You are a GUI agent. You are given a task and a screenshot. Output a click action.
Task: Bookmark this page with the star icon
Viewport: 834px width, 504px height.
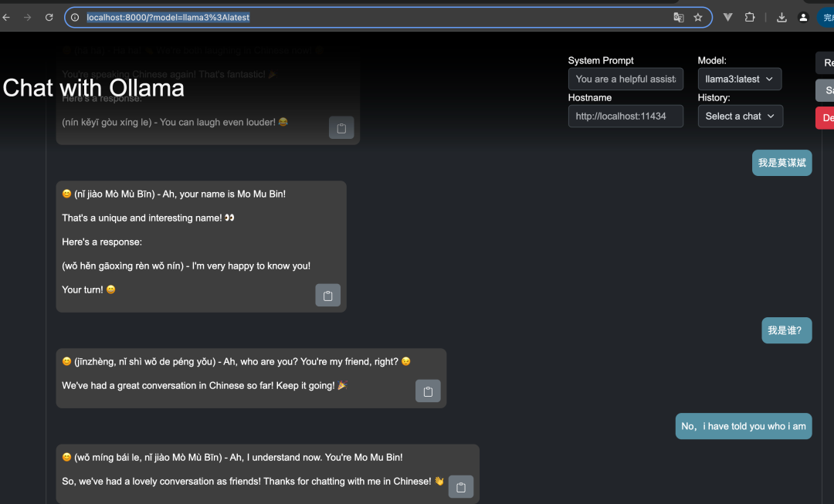[x=698, y=18]
